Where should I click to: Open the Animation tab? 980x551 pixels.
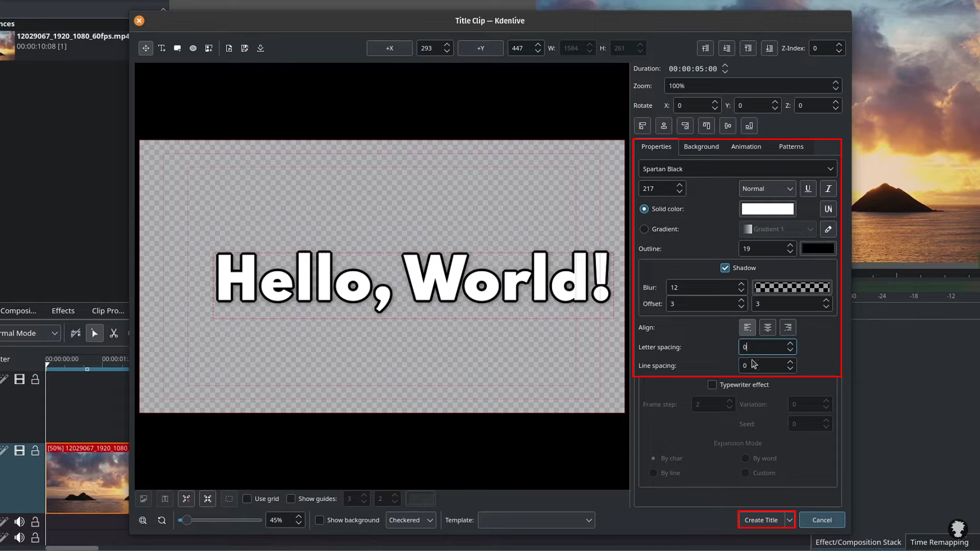click(x=746, y=147)
